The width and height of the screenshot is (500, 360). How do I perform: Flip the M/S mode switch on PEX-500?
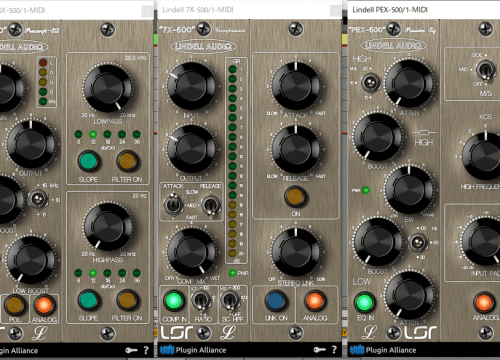pos(486,70)
